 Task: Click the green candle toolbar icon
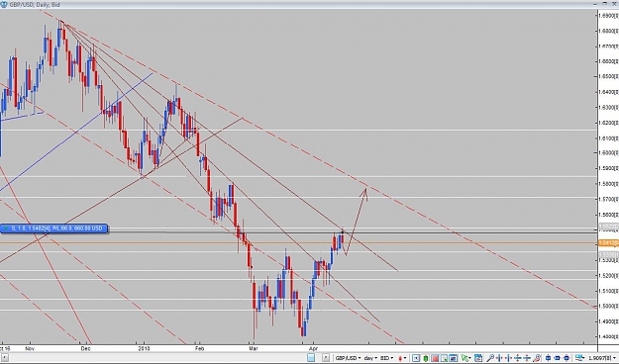426,358
